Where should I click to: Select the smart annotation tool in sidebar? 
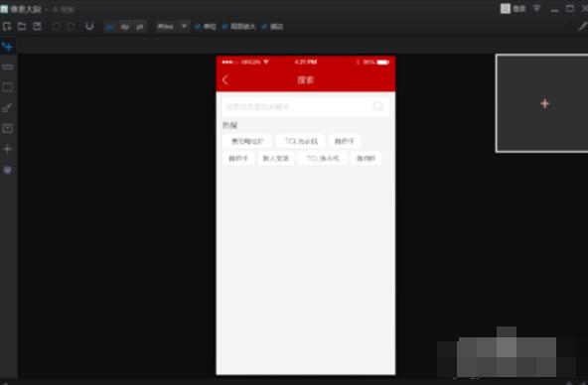[x=7, y=47]
